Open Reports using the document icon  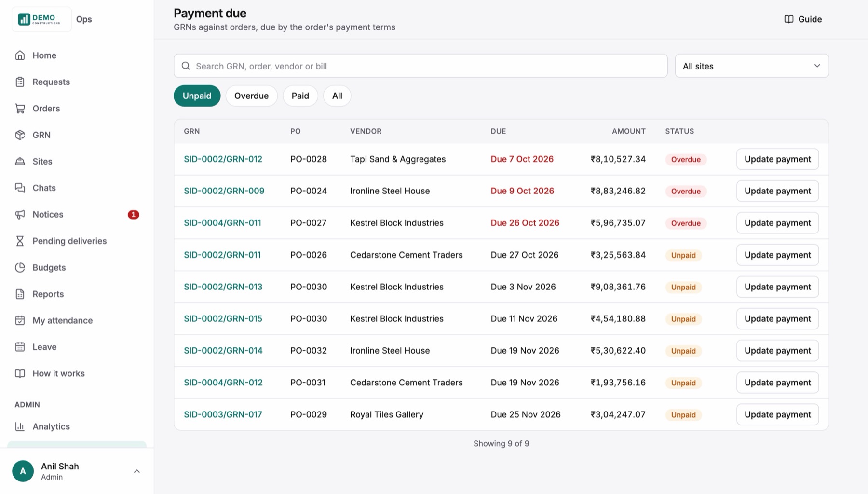click(20, 294)
